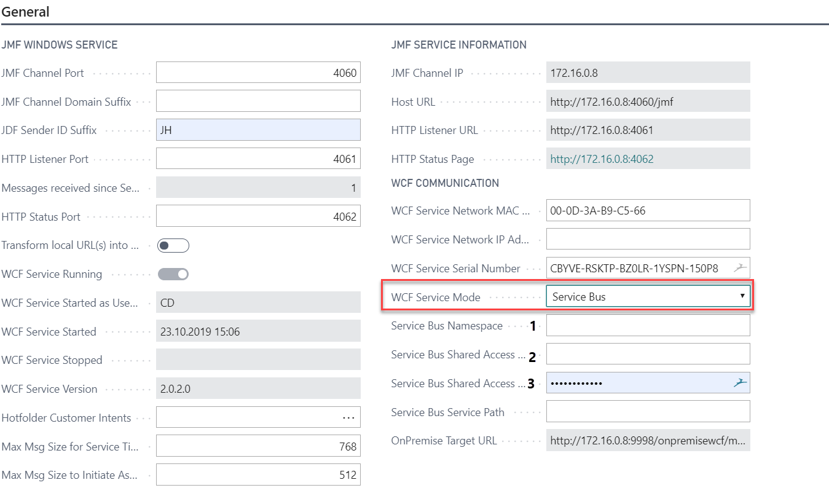Click WCF Service Network MAC field
The height and width of the screenshot is (504, 829).
coord(648,211)
